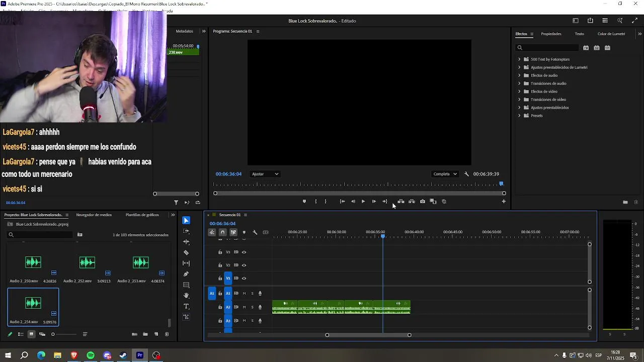Switch to Navegador de medios tab
This screenshot has height=362, width=644.
(x=94, y=215)
